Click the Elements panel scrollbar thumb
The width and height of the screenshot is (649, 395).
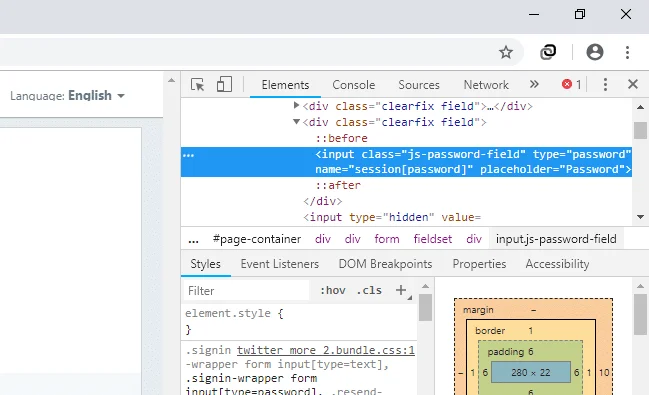pos(640,130)
